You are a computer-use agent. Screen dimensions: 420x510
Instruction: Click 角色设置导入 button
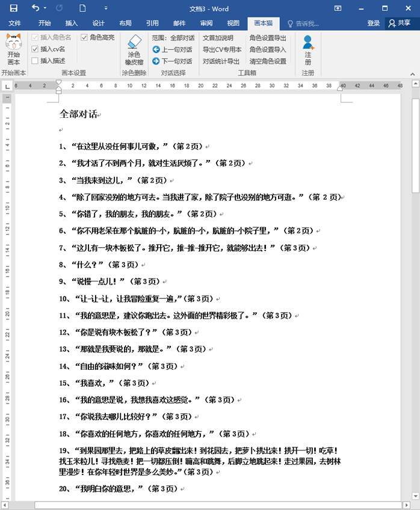click(x=268, y=49)
